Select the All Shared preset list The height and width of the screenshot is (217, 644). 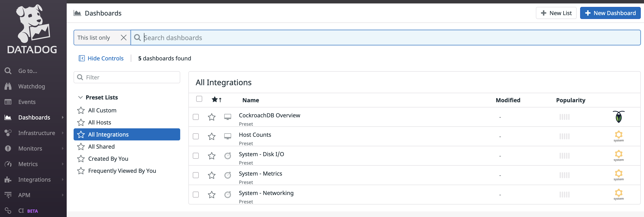pyautogui.click(x=101, y=146)
